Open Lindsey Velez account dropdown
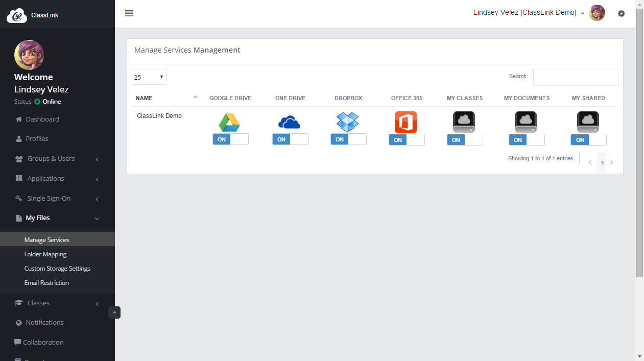Image resolution: width=644 pixels, height=361 pixels. pyautogui.click(x=529, y=13)
